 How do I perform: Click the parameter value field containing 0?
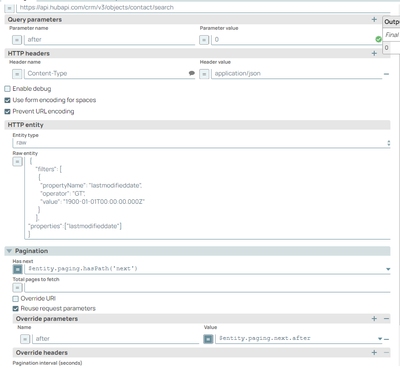coord(296,40)
